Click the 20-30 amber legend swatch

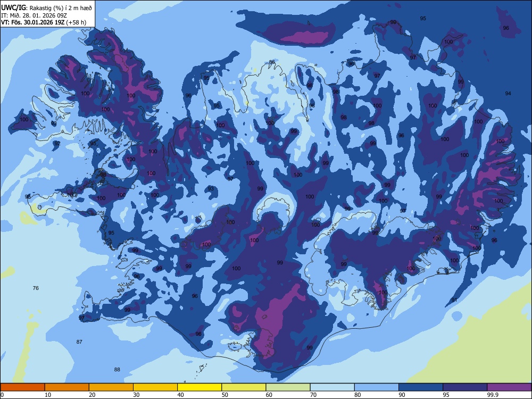coord(111,387)
